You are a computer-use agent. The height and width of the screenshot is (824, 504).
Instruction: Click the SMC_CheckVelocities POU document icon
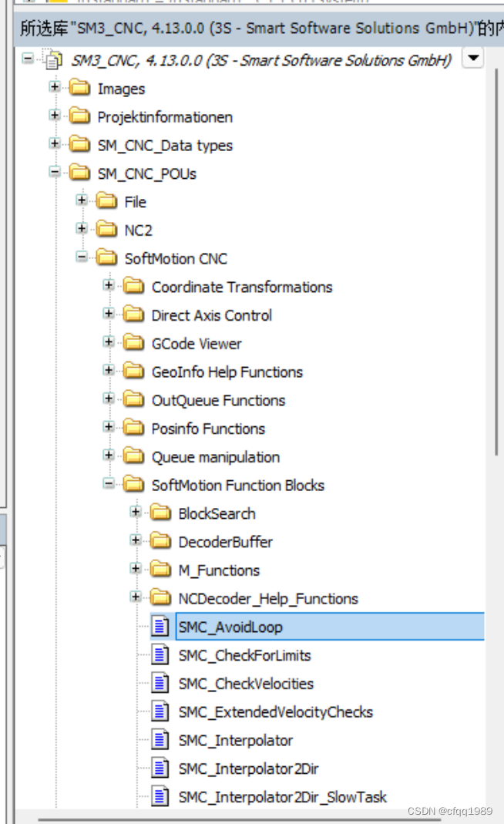coord(160,683)
